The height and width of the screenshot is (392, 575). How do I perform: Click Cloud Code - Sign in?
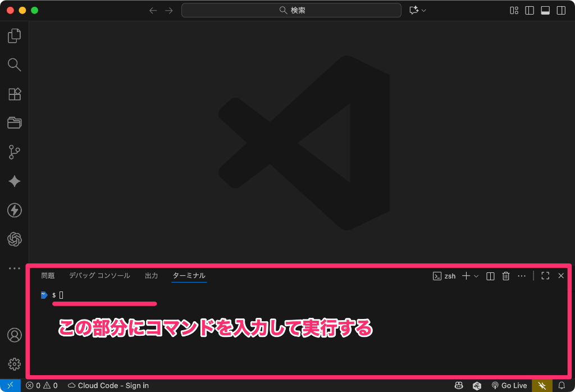108,386
